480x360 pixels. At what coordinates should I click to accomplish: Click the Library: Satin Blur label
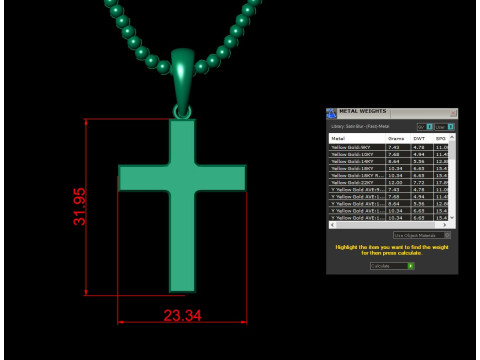(360, 126)
